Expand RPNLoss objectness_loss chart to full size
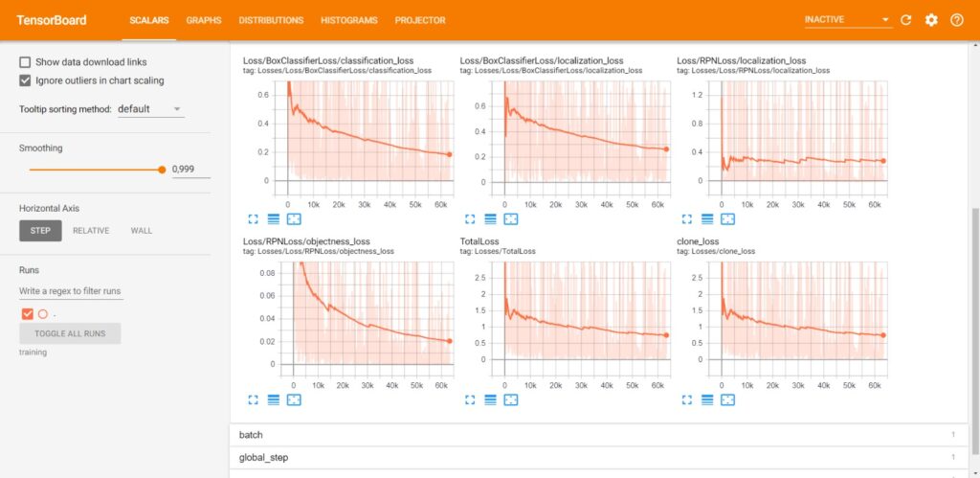 (x=253, y=399)
